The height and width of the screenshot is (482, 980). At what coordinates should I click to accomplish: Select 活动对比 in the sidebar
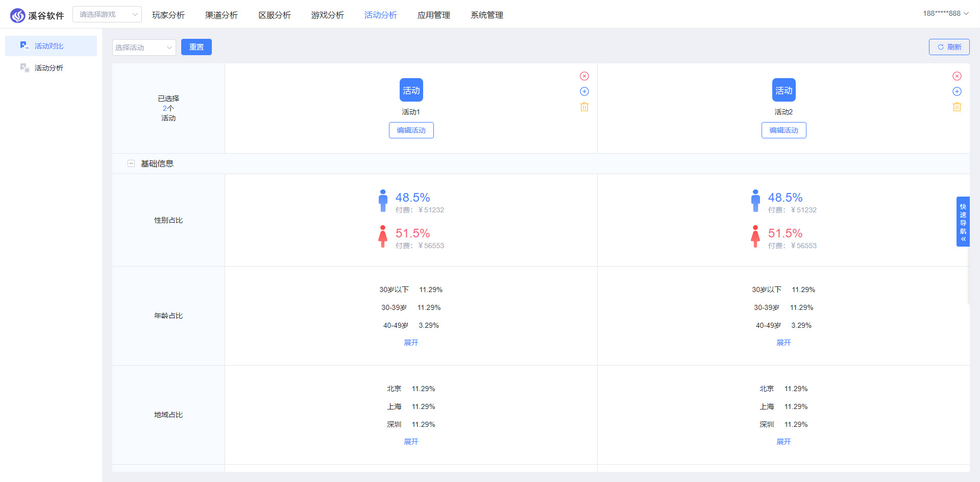51,46
